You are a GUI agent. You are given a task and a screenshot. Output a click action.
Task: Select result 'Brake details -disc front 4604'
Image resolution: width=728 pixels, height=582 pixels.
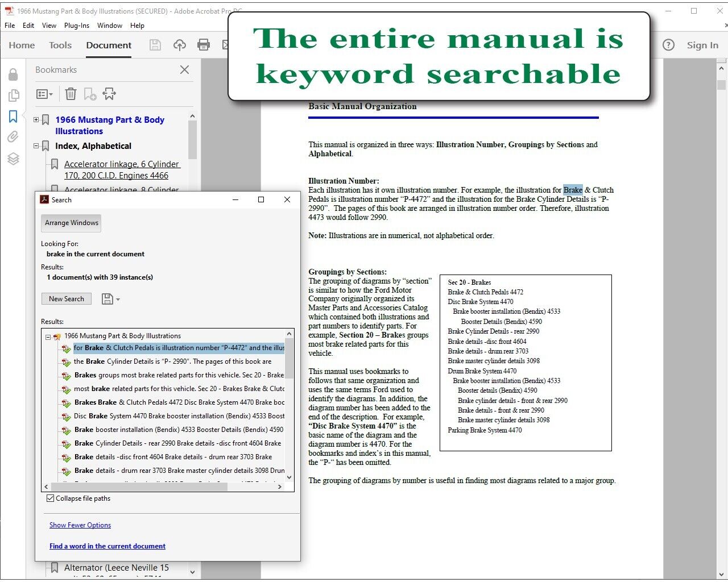173,457
